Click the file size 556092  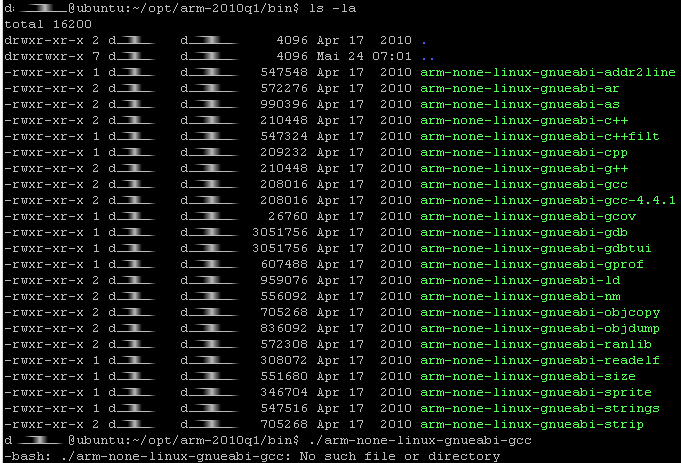(x=284, y=296)
